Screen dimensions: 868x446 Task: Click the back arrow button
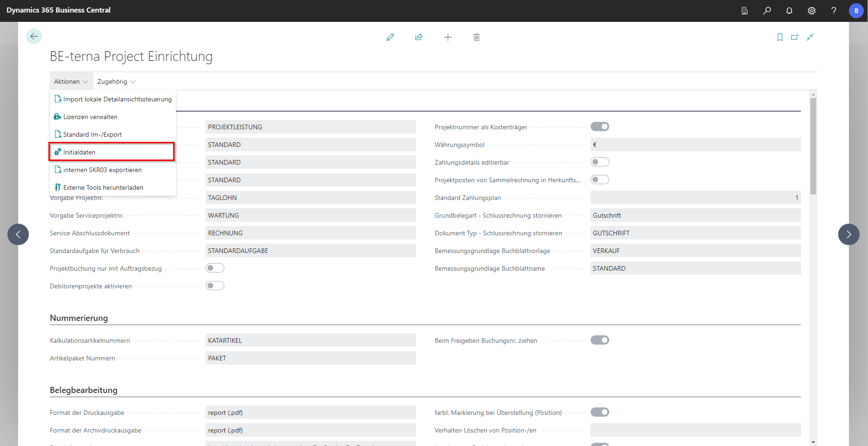click(34, 36)
